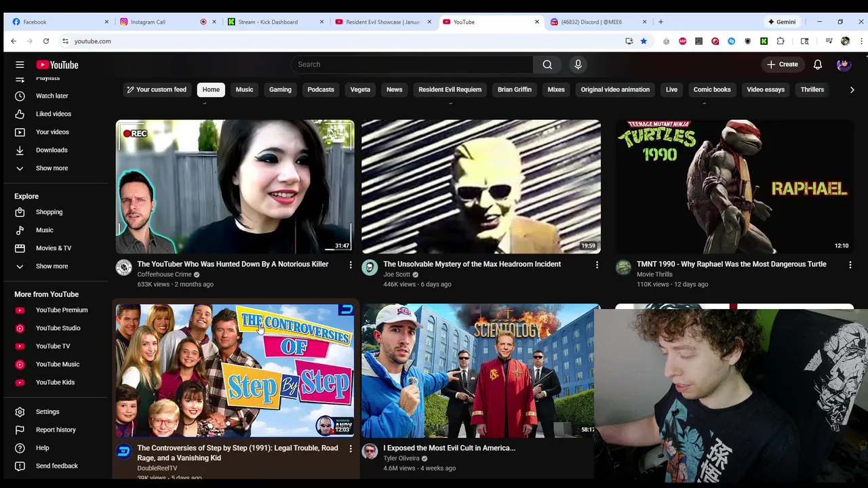
Task: Open options menu for Max Headroom video
Action: (x=597, y=265)
